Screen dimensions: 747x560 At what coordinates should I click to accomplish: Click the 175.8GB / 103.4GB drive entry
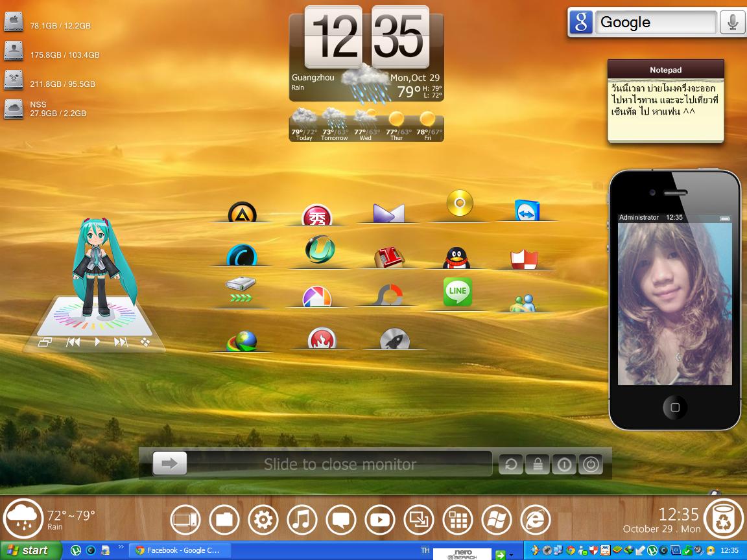pyautogui.click(x=52, y=52)
